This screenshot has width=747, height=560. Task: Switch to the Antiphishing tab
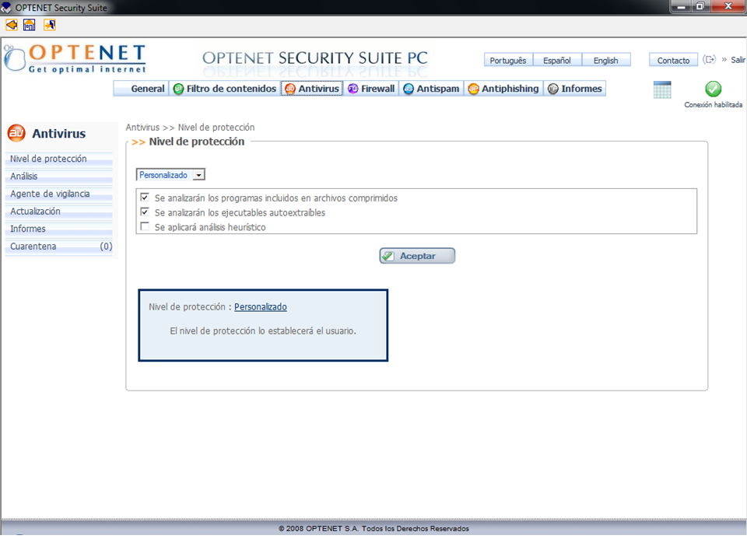point(503,89)
